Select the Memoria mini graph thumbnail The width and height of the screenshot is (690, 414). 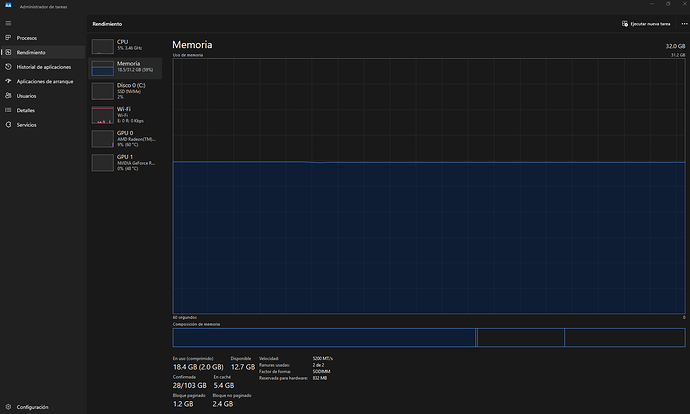pyautogui.click(x=103, y=68)
